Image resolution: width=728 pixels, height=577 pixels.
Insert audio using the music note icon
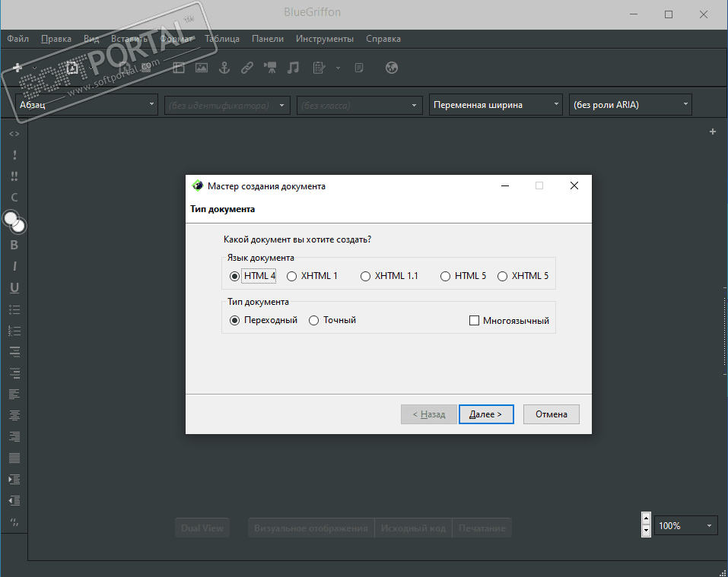pos(293,68)
